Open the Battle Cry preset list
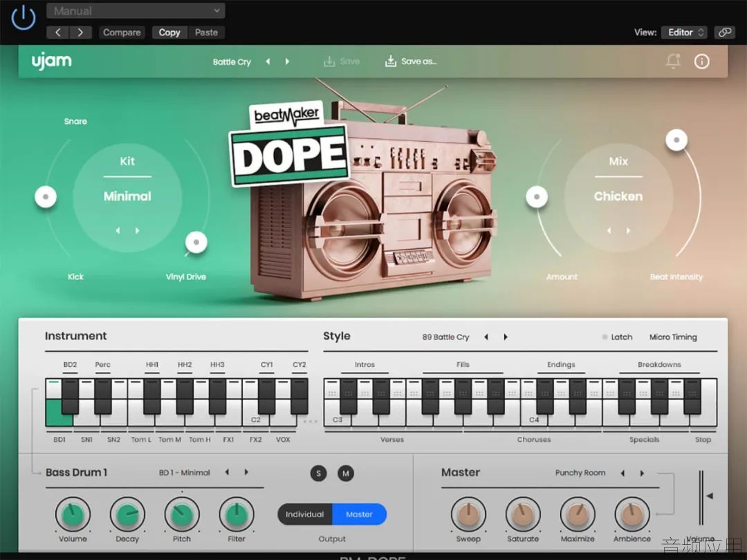The height and width of the screenshot is (560, 747). (x=232, y=62)
